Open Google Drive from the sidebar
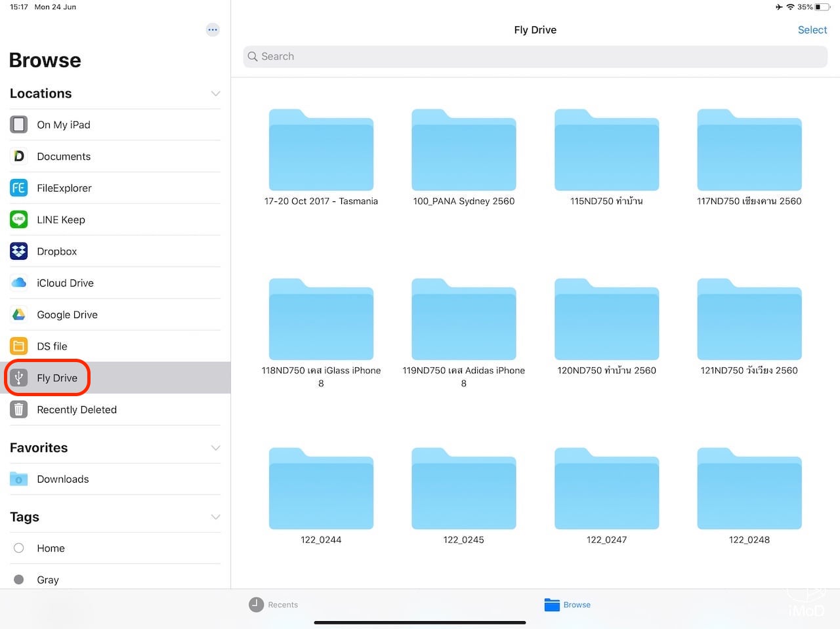 click(x=18, y=314)
